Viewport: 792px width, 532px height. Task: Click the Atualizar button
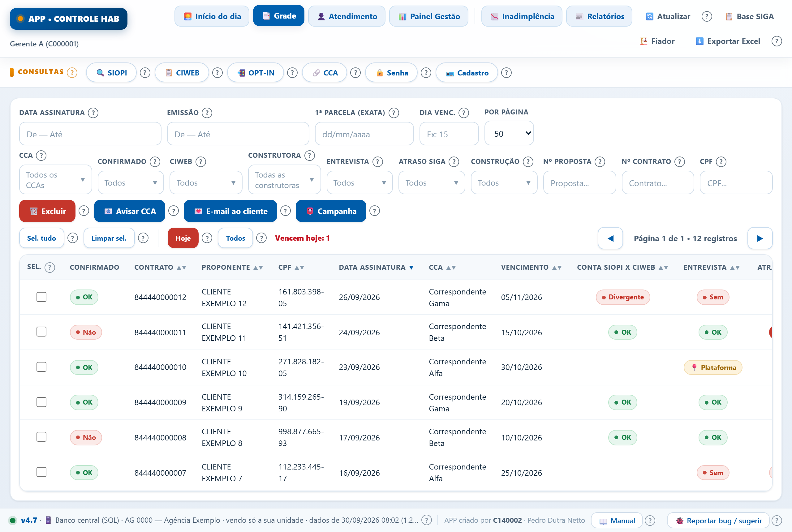pyautogui.click(x=667, y=16)
